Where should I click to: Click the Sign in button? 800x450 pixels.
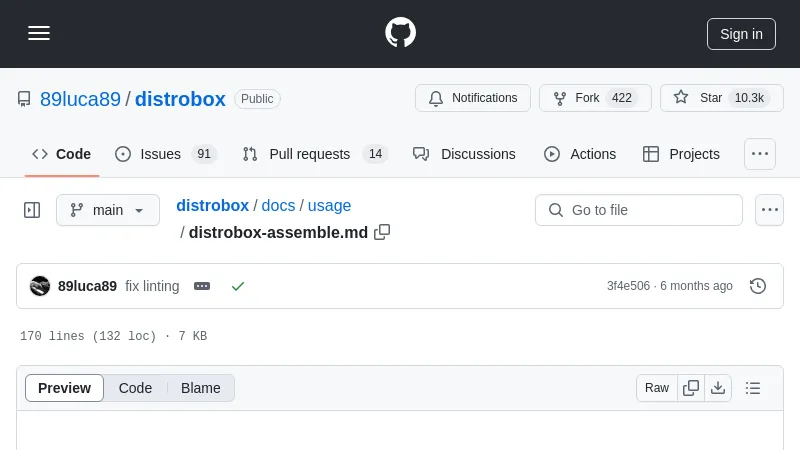(x=741, y=33)
